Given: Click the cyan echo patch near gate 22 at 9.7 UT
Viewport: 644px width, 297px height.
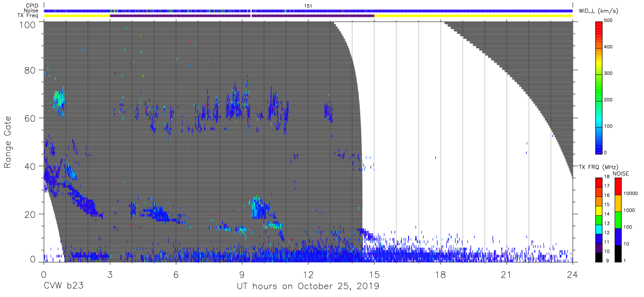Looking at the screenshot, I should click(x=258, y=207).
